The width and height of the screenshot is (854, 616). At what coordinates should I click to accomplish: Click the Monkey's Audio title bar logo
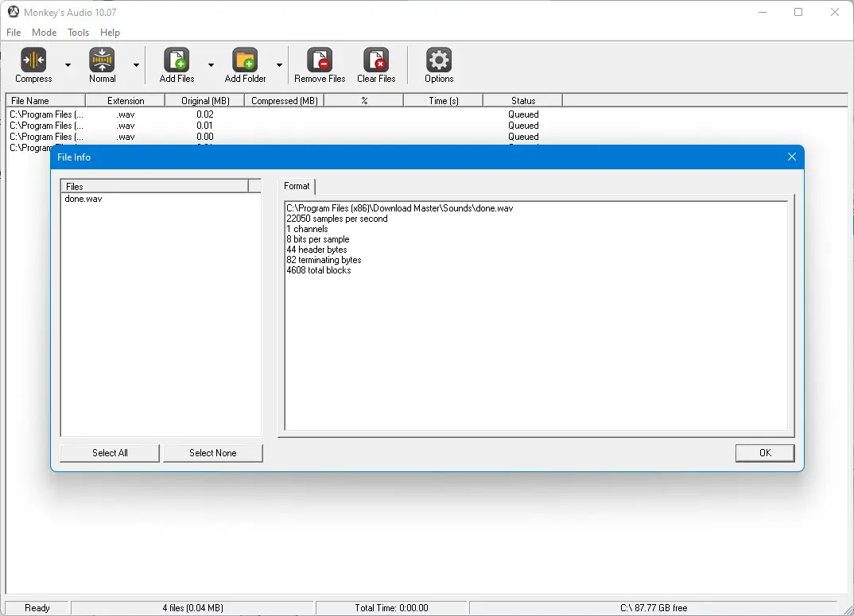pos(13,11)
